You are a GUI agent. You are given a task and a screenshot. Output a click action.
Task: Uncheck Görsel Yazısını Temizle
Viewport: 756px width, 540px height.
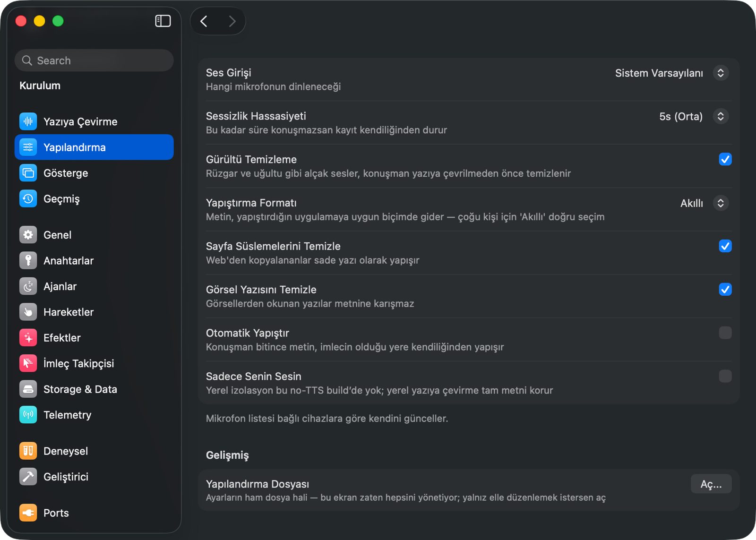pyautogui.click(x=725, y=290)
